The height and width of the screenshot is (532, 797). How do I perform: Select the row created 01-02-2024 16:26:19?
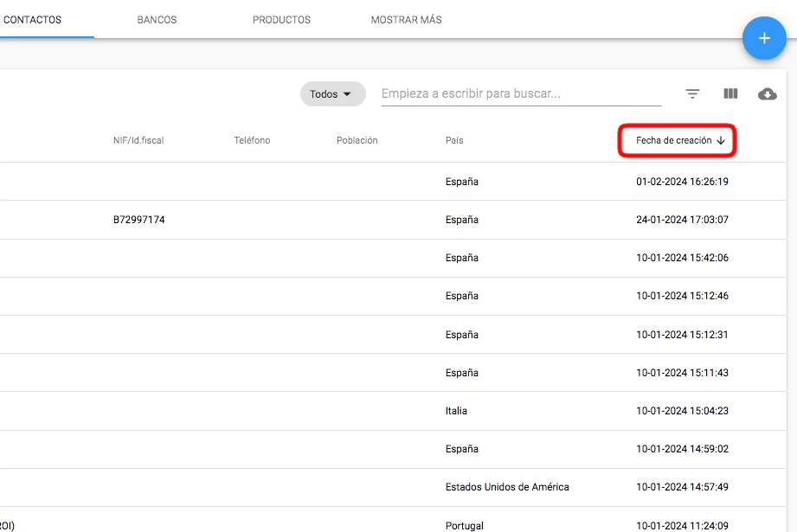click(682, 182)
